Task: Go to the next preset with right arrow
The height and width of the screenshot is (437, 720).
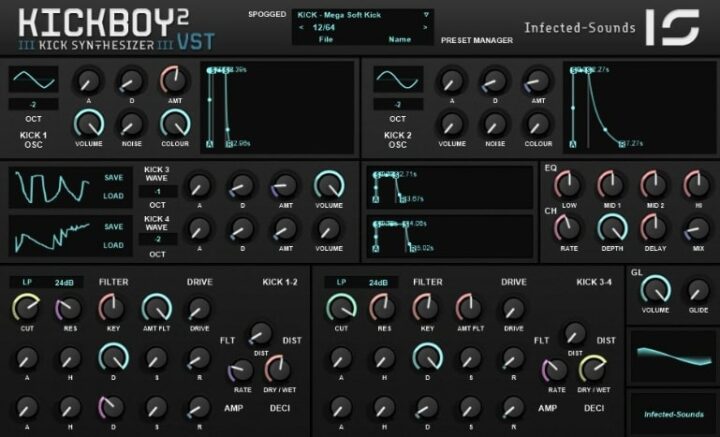Action: [425, 28]
